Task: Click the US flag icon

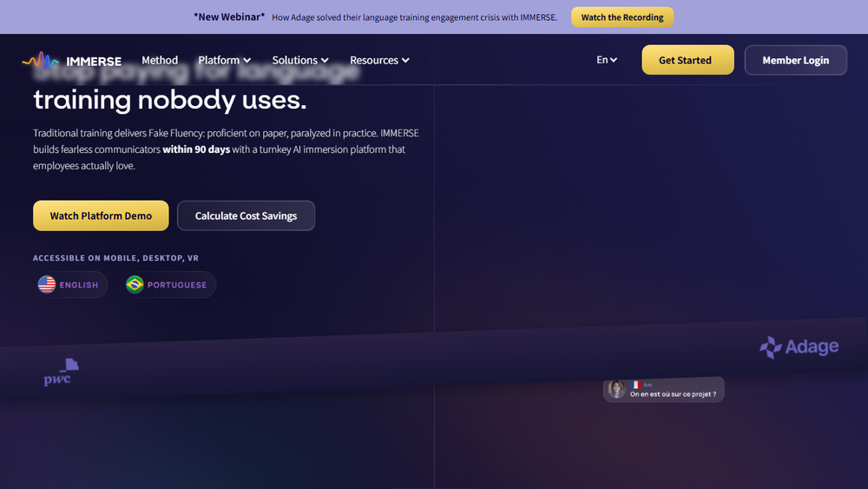Action: (47, 285)
